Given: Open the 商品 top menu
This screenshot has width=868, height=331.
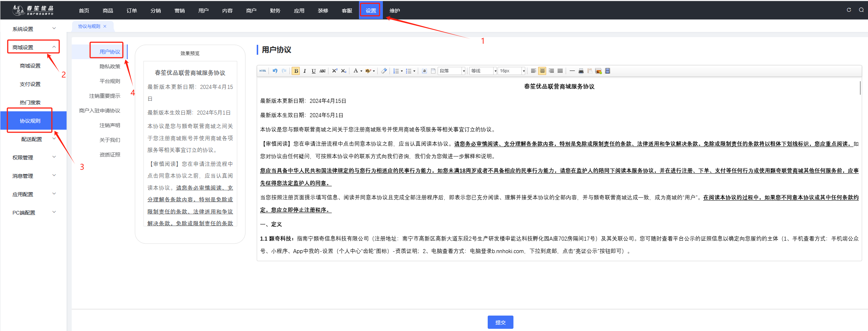Looking at the screenshot, I should click(x=108, y=10).
